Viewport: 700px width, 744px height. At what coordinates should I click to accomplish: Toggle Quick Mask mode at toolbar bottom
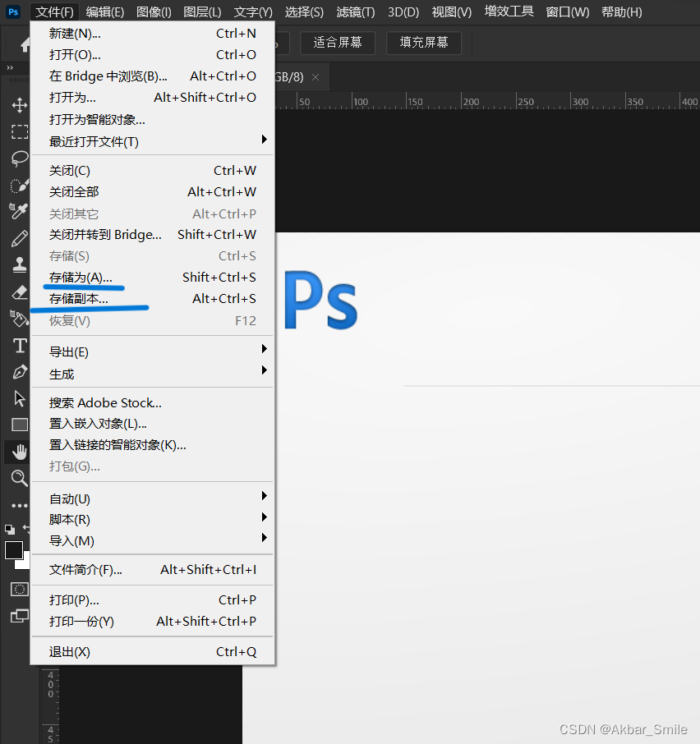[x=19, y=589]
